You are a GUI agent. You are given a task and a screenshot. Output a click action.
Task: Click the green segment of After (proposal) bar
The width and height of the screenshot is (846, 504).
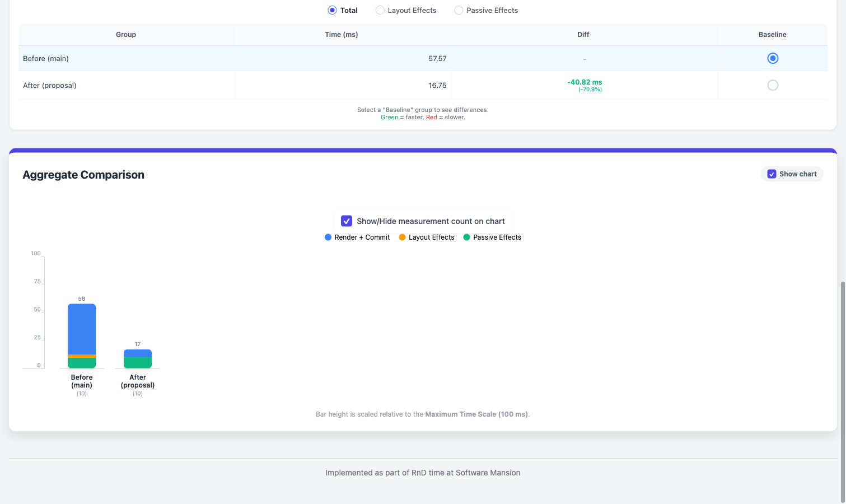tap(138, 362)
